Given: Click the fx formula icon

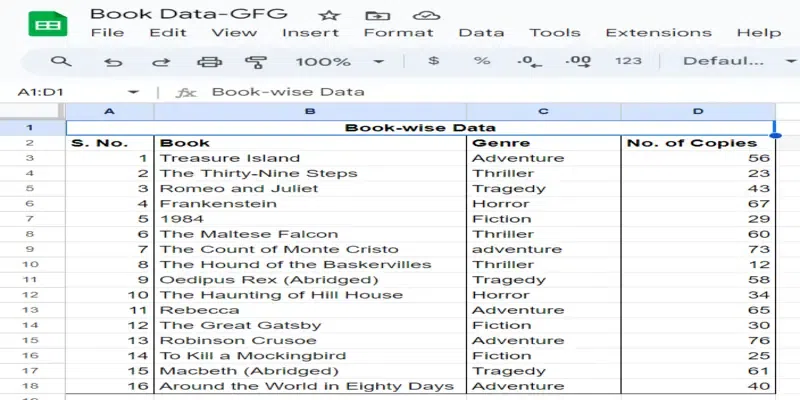Looking at the screenshot, I should 186,92.
